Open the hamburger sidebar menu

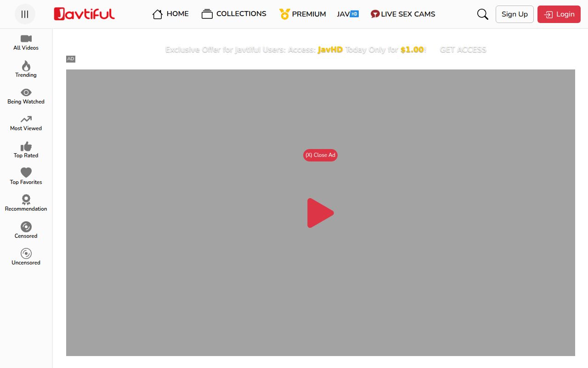click(x=25, y=14)
